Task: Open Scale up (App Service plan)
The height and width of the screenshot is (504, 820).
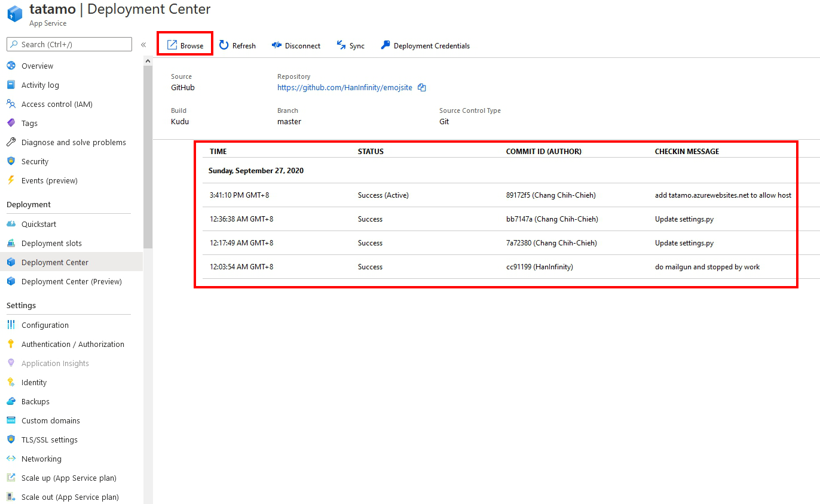Action: pyautogui.click(x=69, y=478)
